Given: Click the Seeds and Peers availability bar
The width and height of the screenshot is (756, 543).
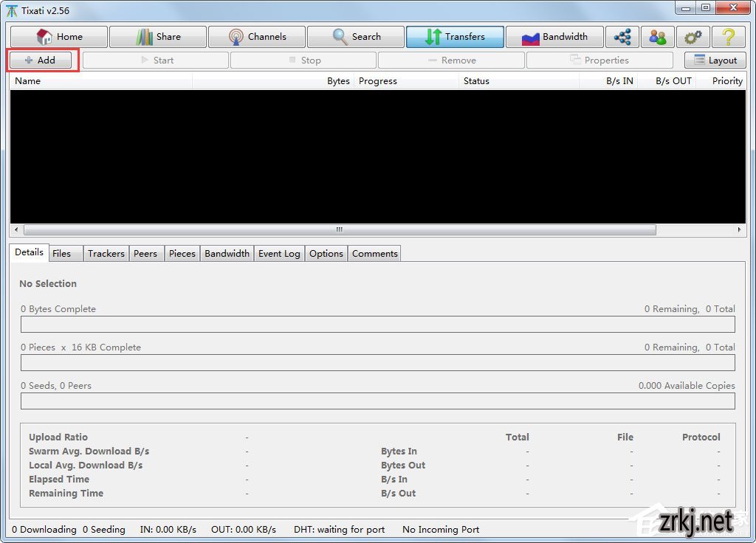Looking at the screenshot, I should coord(378,401).
